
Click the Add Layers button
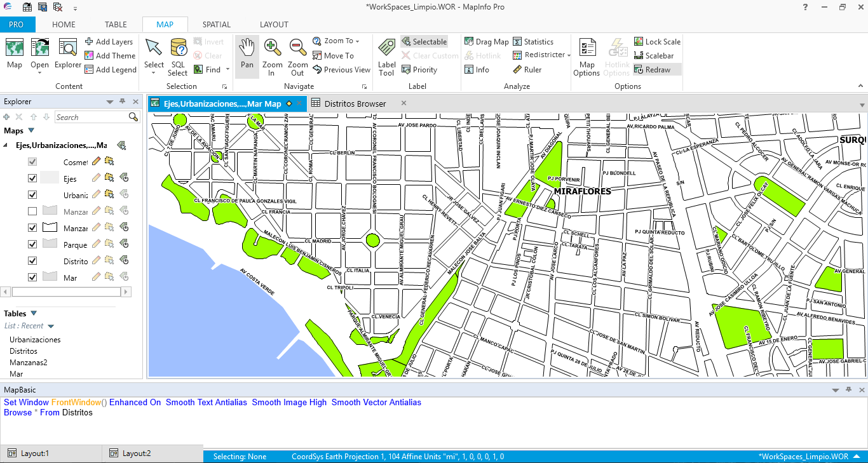tap(109, 41)
